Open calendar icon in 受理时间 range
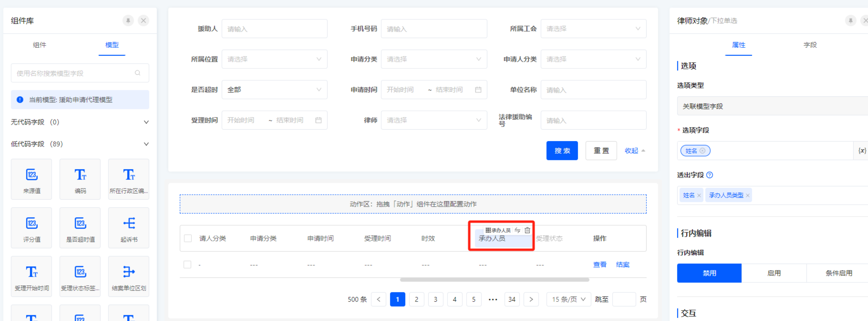868x321 pixels. click(x=319, y=120)
